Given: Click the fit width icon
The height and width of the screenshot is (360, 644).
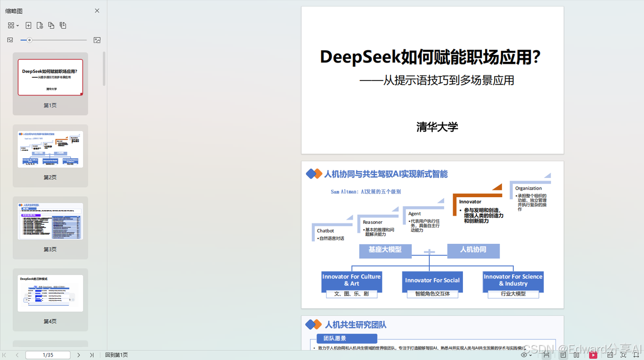Looking at the screenshot, I should (x=636, y=355).
